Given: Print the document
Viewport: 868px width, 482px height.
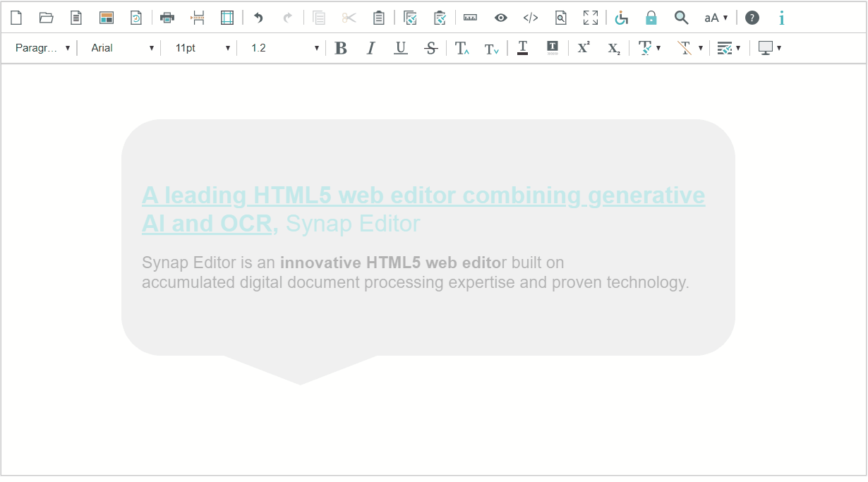Looking at the screenshot, I should coord(167,18).
